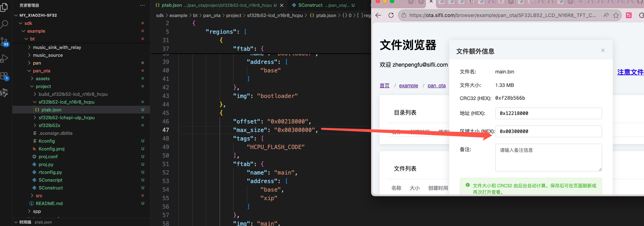
Task: Expand the sf32lb52-lchspi-ulp_hcpu folder
Action: pos(66,117)
